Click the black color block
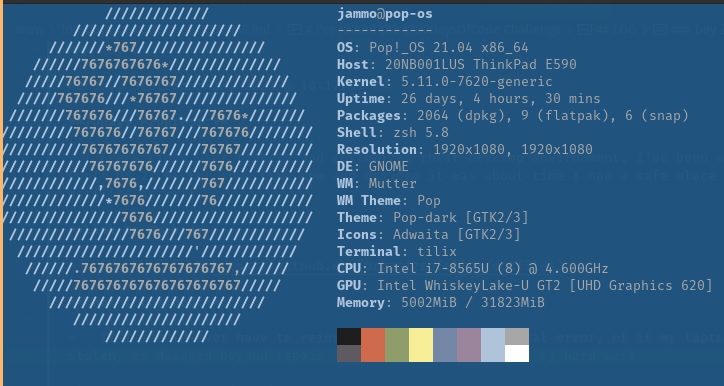Viewport: 724px width, 386px height. [349, 337]
